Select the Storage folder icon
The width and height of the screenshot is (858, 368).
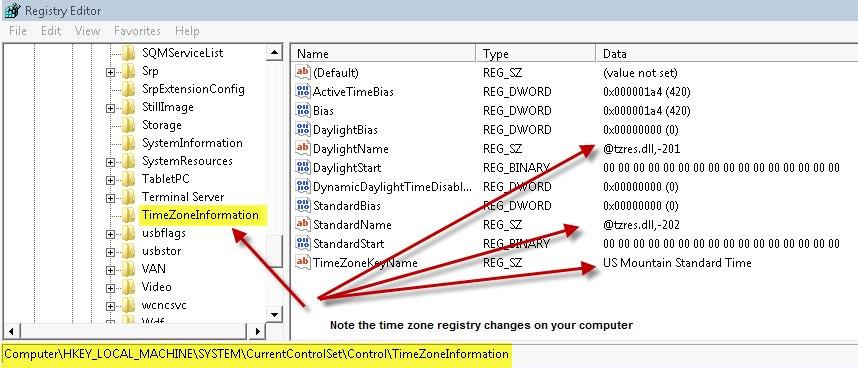[128, 125]
